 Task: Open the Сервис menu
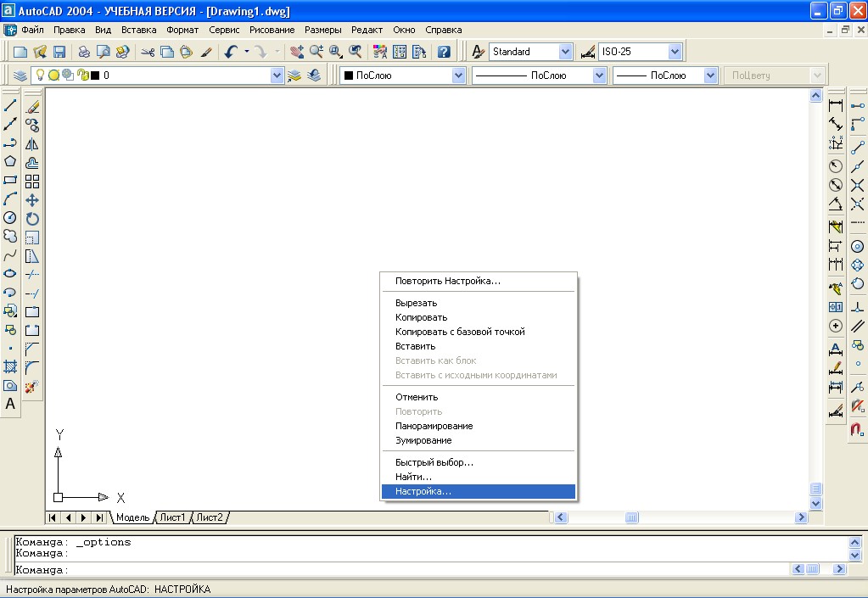(x=224, y=30)
